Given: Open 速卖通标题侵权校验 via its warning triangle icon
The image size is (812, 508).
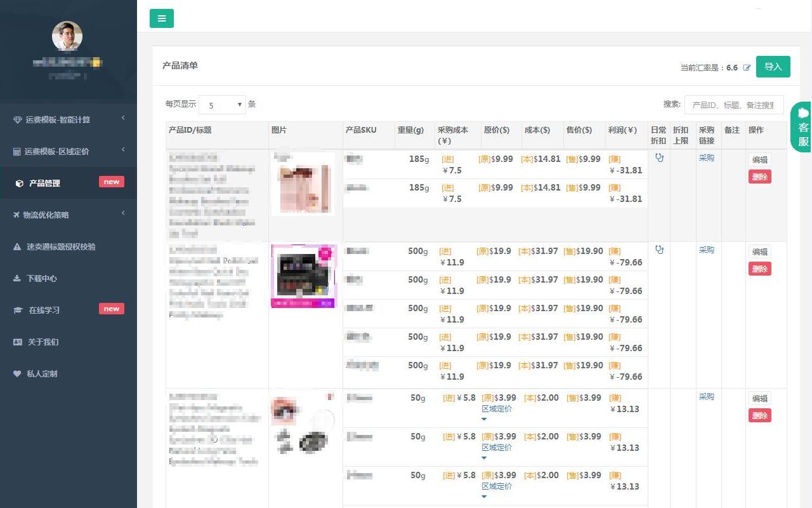Looking at the screenshot, I should click(x=17, y=246).
